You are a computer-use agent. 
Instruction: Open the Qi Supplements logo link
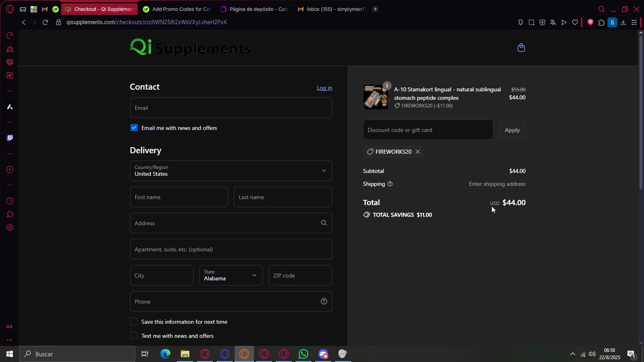coord(190,47)
